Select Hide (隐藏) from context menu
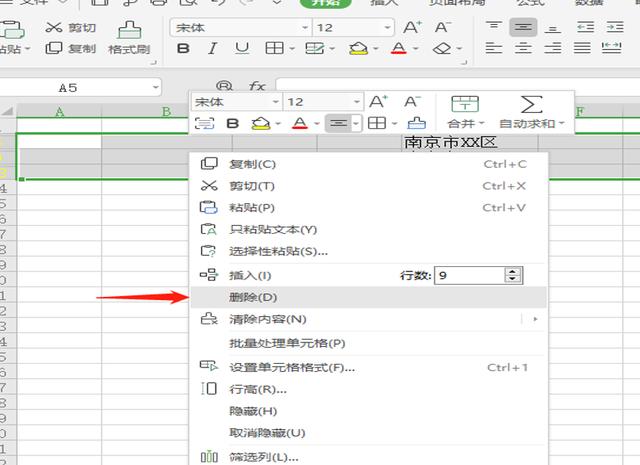The width and height of the screenshot is (640, 465). tap(369, 411)
